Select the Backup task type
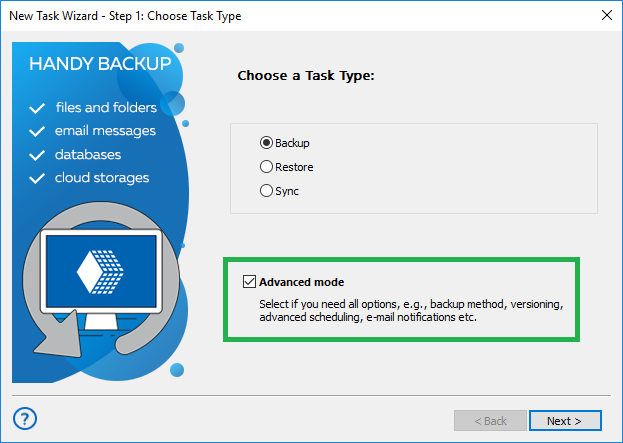Image resolution: width=623 pixels, height=443 pixels. [266, 143]
